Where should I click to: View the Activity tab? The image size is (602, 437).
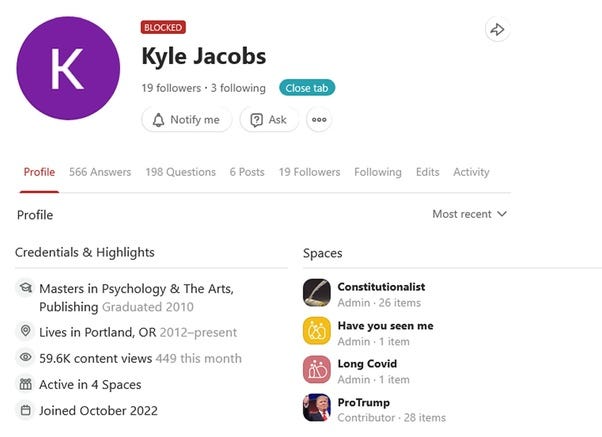(x=471, y=172)
